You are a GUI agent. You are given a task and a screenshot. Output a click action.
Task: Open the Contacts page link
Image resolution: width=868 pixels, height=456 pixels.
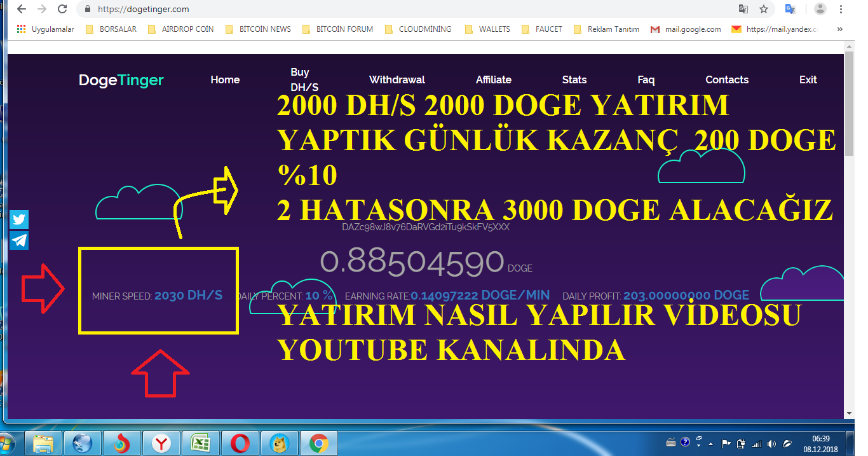[727, 79]
